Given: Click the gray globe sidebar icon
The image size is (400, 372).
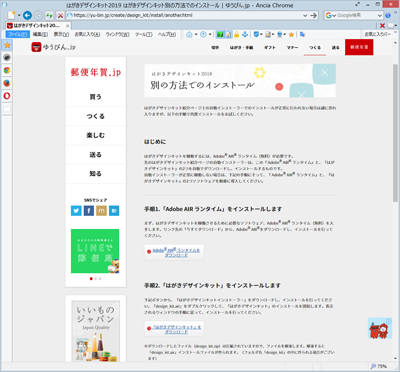Looking at the screenshot, I should [x=7, y=57].
